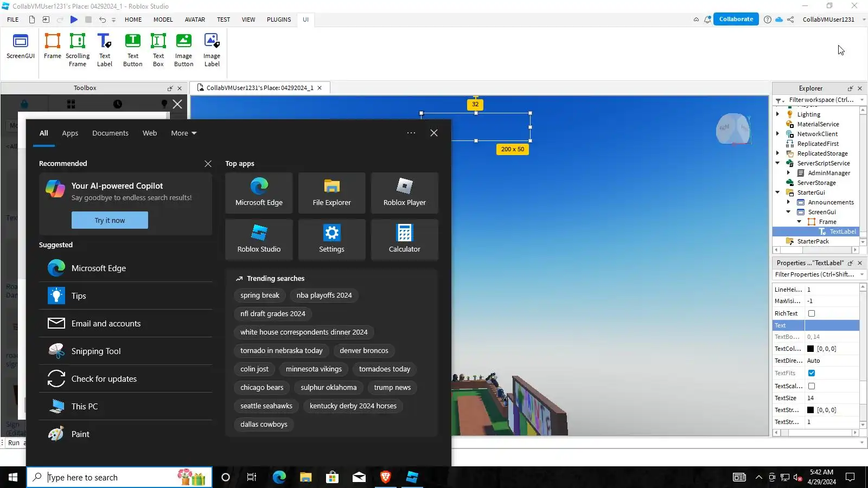Open the PLUGINS ribbon tab
Viewport: 868px width, 488px height.
[x=279, y=20]
